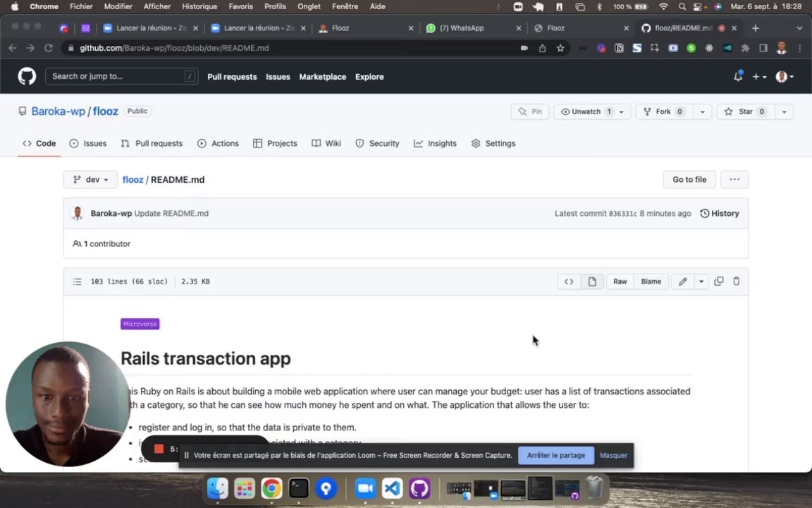This screenshot has height=508, width=812.
Task: Open Chrome extensions puzzle icon
Action: pos(745,48)
